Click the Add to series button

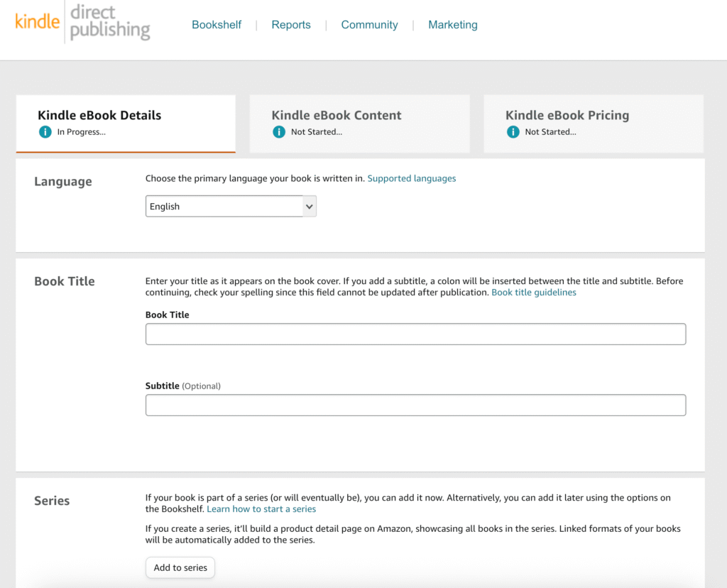point(180,567)
